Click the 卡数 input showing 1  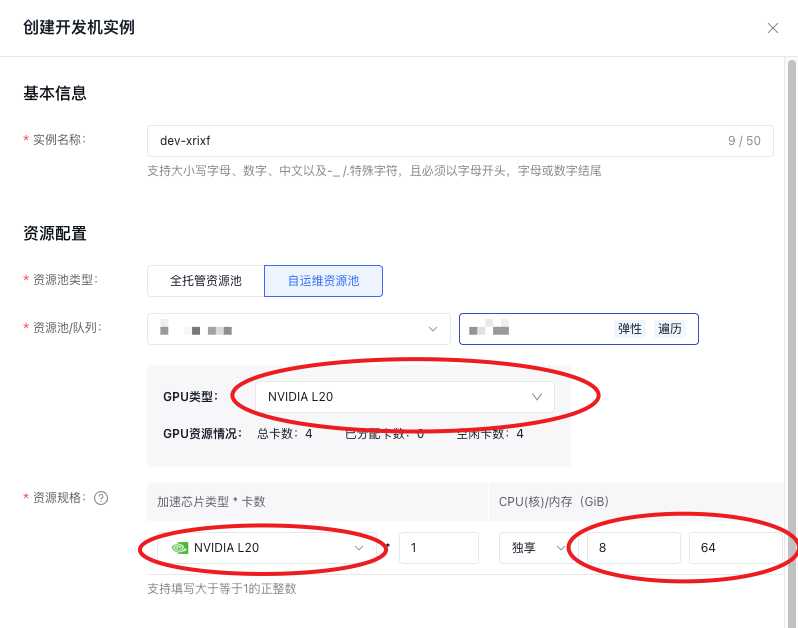[438, 548]
